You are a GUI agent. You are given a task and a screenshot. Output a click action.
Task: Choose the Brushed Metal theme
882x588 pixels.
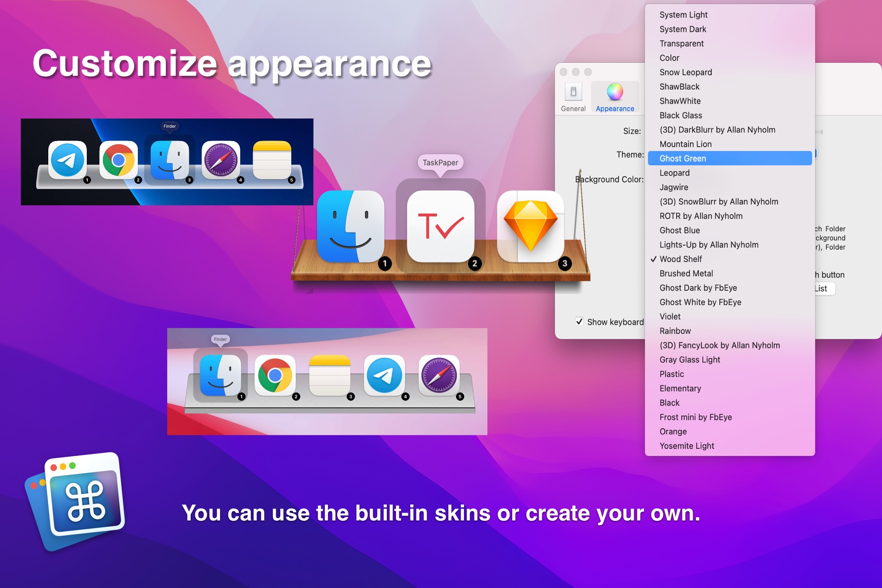pos(730,273)
